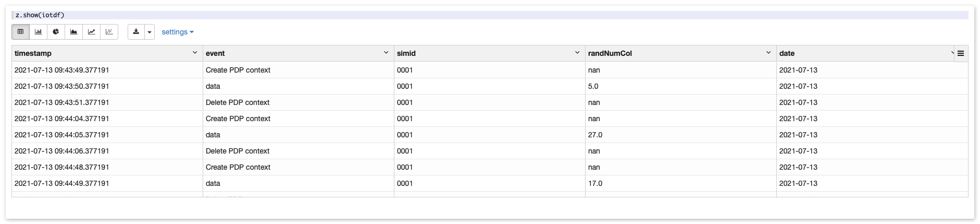This screenshot has height=224, width=980.
Task: Open the simid column menu chevron
Action: (577, 53)
